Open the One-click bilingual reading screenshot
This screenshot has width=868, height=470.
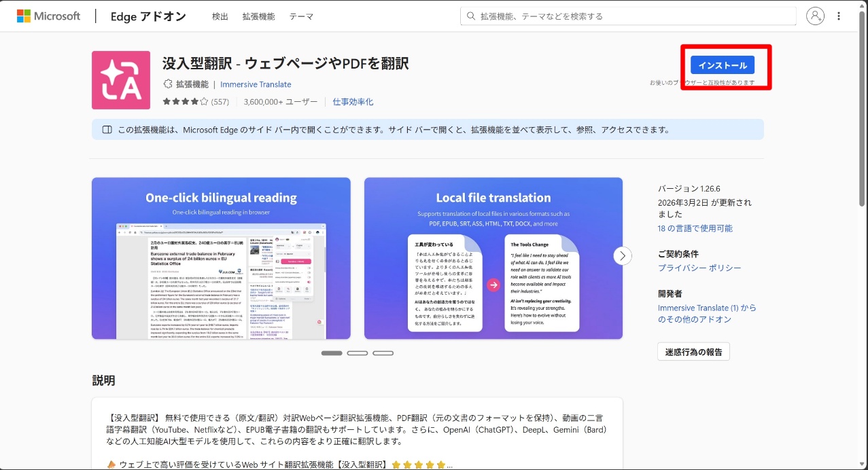coord(221,258)
